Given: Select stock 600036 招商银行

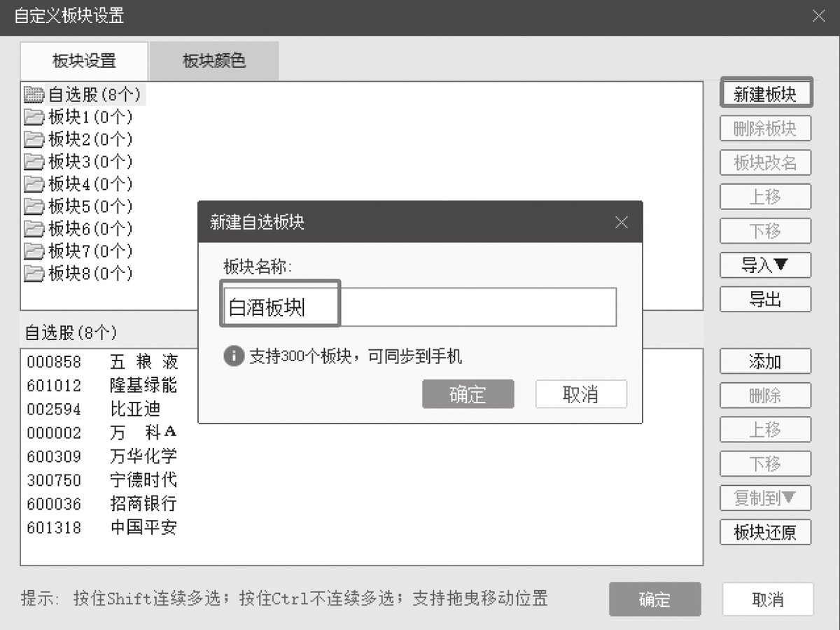Looking at the screenshot, I should point(102,504).
